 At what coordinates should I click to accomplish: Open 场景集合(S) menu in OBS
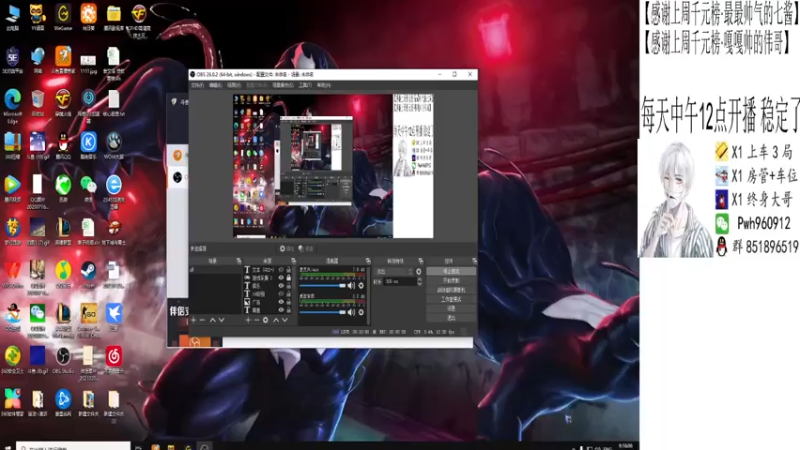[x=283, y=85]
